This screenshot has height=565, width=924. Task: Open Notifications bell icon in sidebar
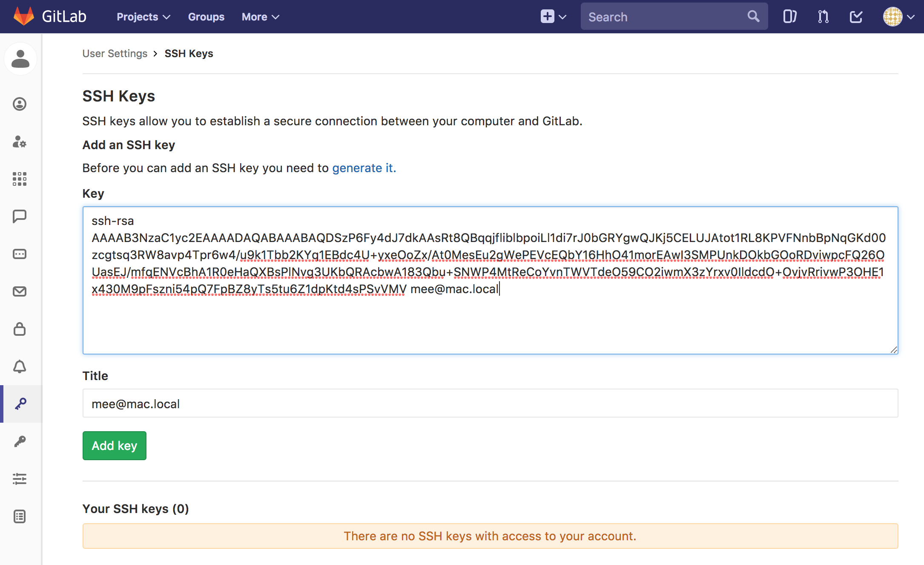coord(20,366)
